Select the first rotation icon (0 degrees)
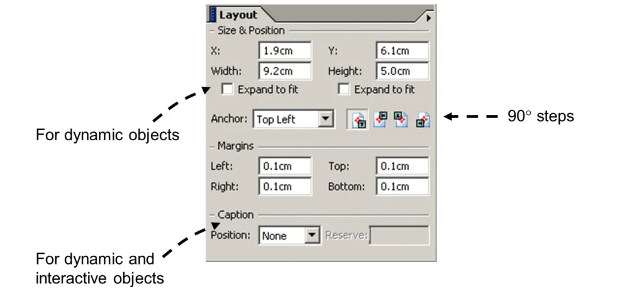This screenshot has width=644, height=291. click(x=357, y=119)
